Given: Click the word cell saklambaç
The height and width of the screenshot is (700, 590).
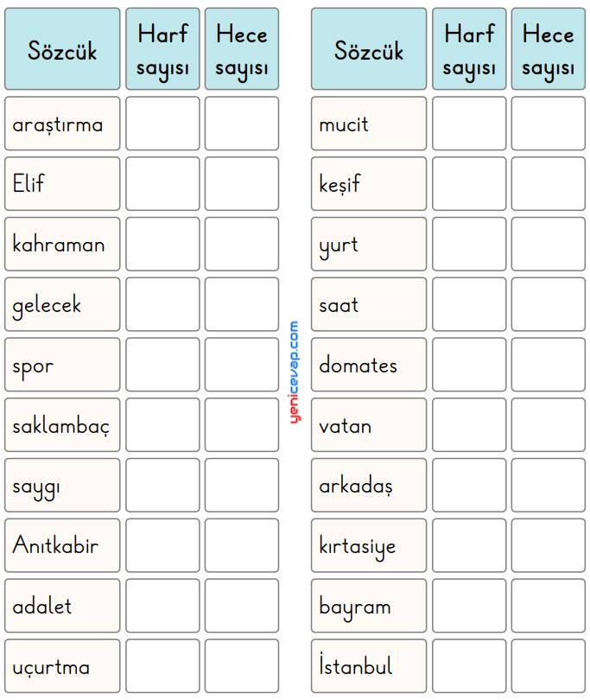Looking at the screenshot, I should pyautogui.click(x=62, y=425).
